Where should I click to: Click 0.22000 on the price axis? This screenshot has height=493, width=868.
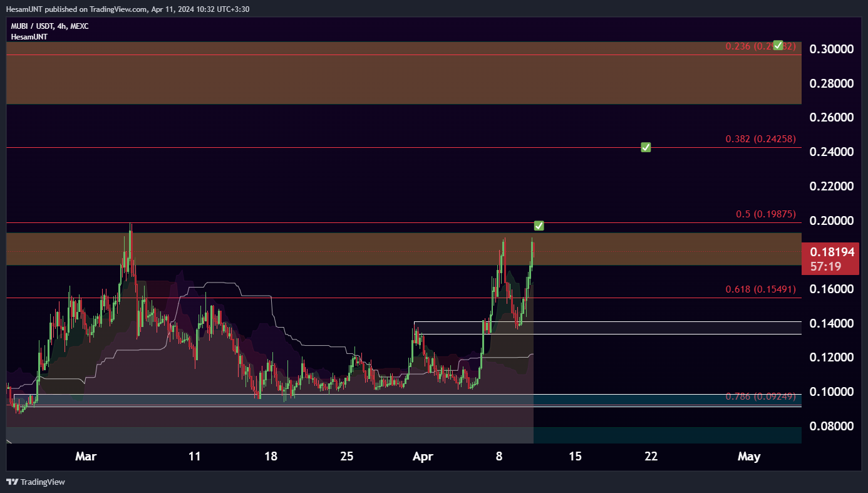point(832,186)
